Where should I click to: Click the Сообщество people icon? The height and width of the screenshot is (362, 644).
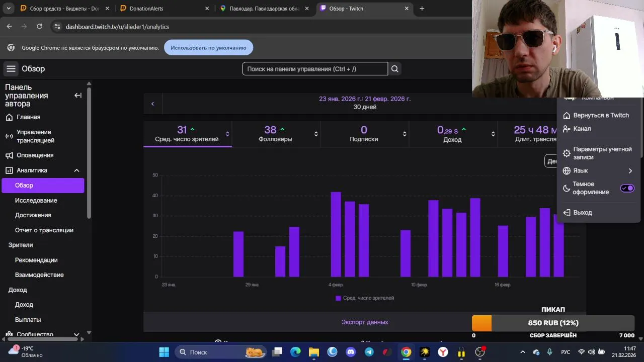(9, 334)
